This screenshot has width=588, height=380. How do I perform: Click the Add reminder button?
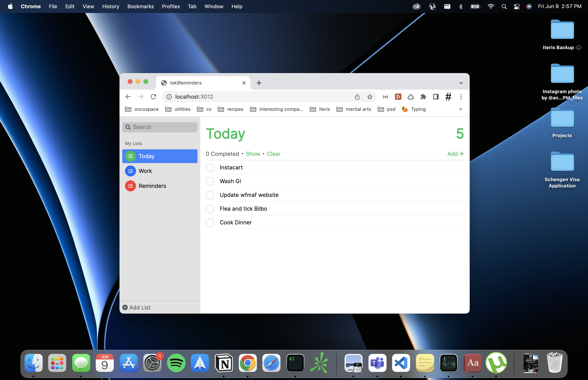tap(456, 154)
